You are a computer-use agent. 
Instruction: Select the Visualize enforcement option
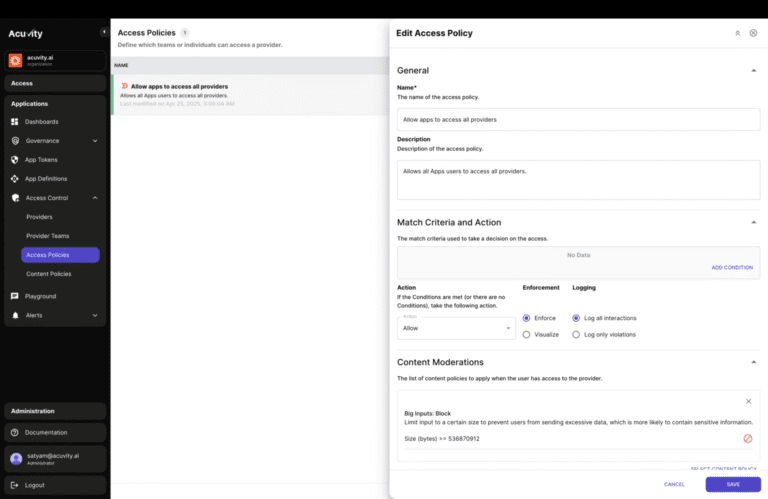click(x=527, y=334)
